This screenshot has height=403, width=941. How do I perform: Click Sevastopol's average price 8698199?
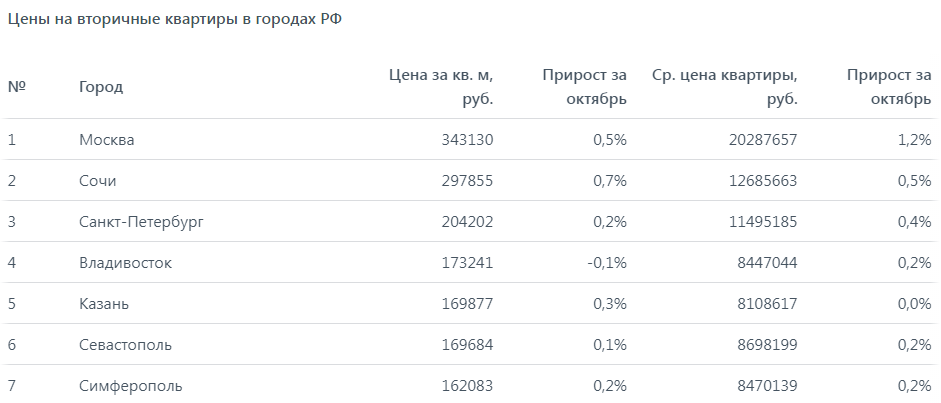tap(768, 345)
